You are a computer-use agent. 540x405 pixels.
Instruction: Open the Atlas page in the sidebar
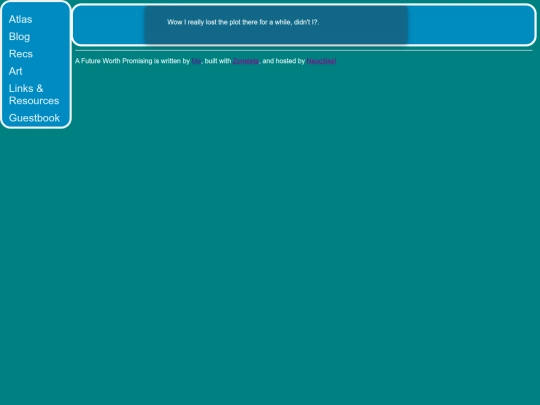click(20, 19)
